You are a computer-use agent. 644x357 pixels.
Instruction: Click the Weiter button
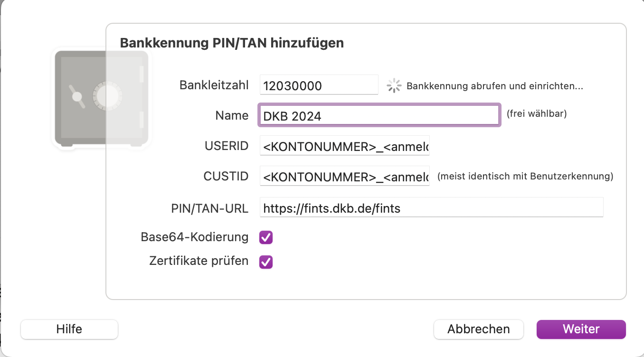pos(581,329)
